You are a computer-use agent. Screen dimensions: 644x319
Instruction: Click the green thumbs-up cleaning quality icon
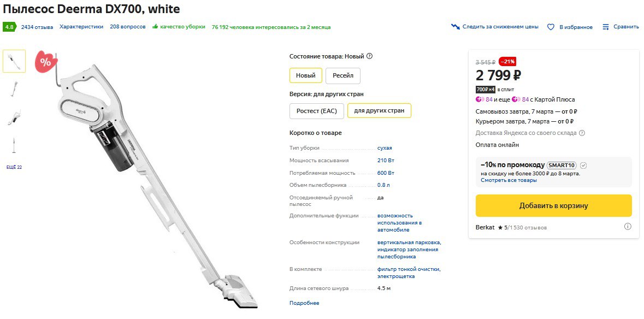[x=156, y=27]
